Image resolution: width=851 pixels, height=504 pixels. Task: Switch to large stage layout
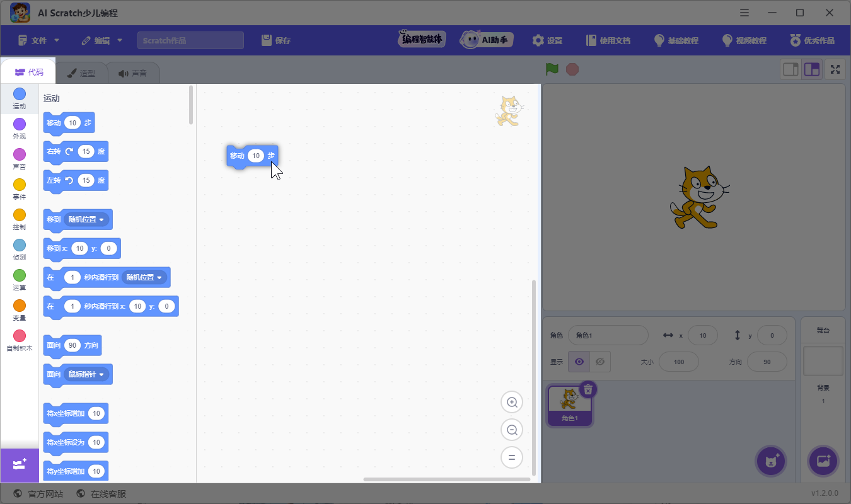click(x=812, y=69)
